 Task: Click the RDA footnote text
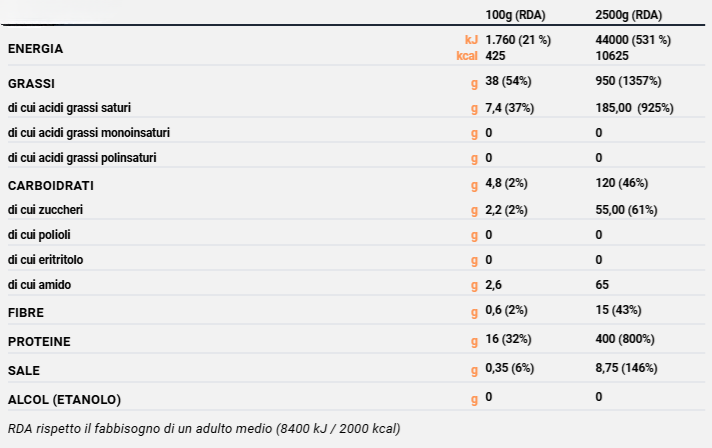204,429
